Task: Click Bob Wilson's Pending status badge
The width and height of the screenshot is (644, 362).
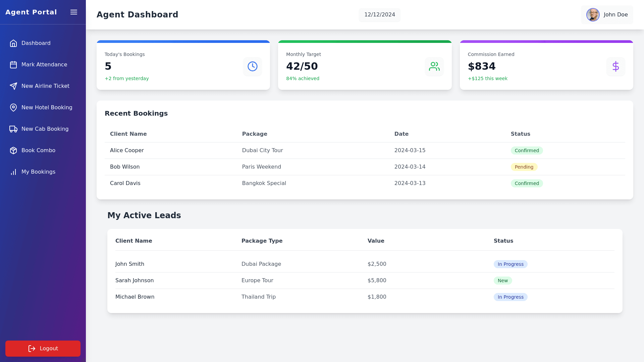Action: (x=524, y=167)
